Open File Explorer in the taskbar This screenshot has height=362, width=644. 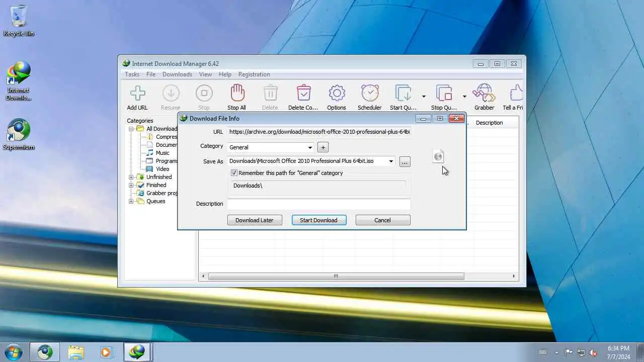click(76, 352)
